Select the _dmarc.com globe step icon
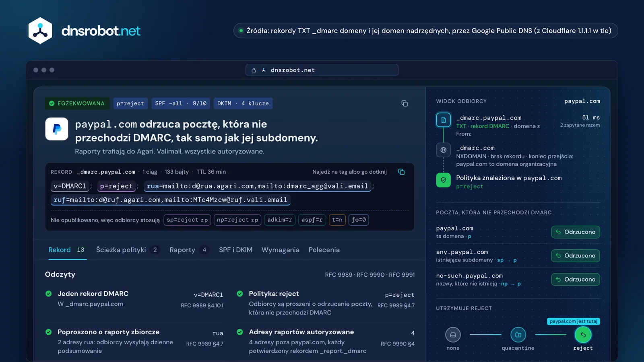644x362 pixels. point(443,150)
